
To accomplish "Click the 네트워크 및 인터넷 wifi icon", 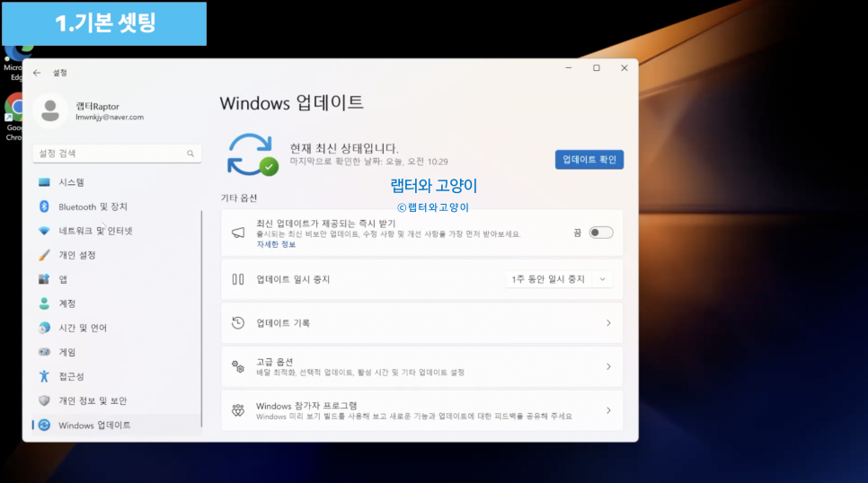I will (44, 231).
